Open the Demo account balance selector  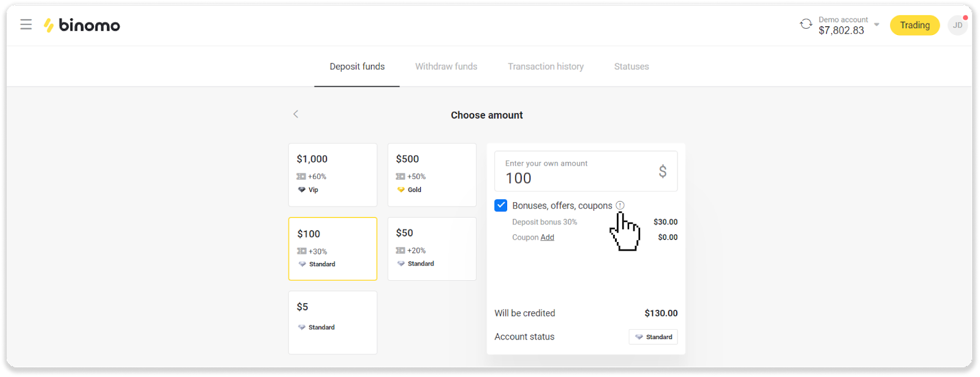pyautogui.click(x=842, y=25)
